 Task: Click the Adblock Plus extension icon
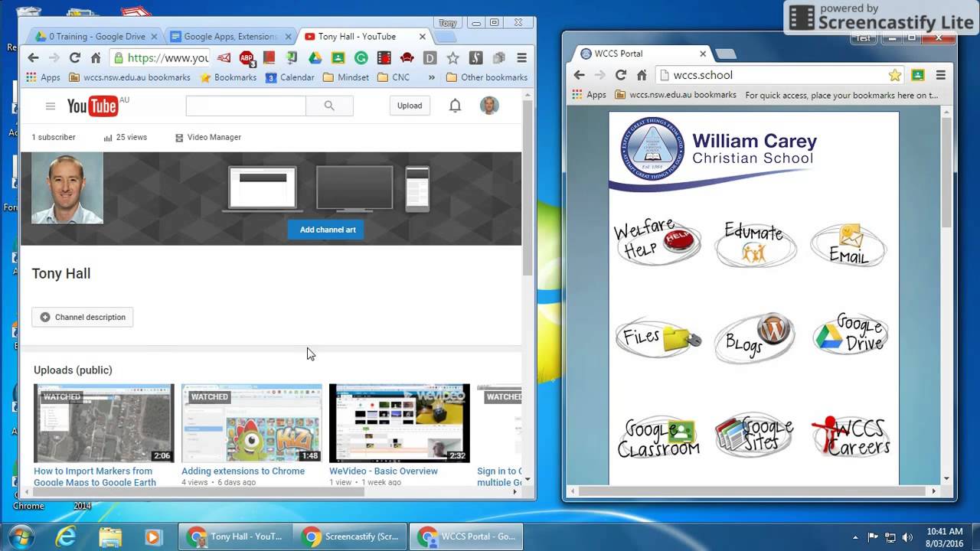click(247, 57)
